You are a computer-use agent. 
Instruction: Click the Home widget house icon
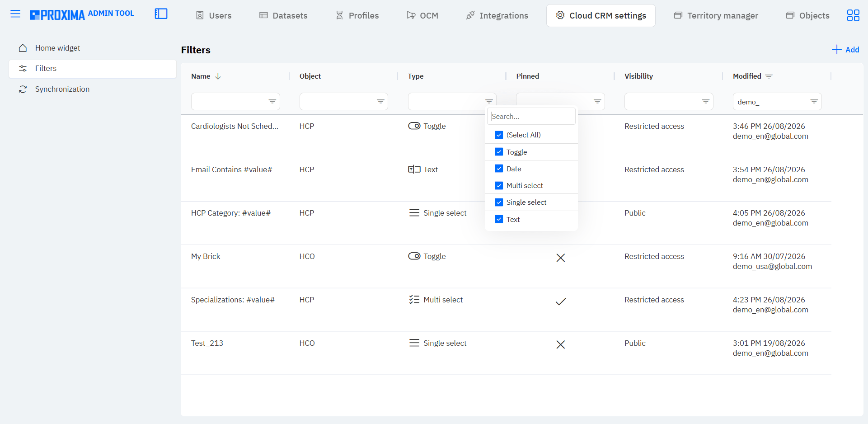(23, 48)
